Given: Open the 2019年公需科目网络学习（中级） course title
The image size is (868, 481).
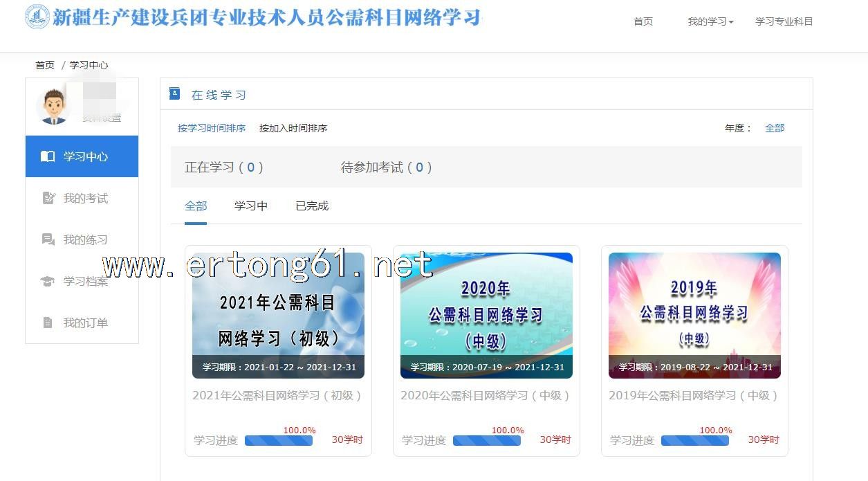Looking at the screenshot, I should click(x=694, y=396).
